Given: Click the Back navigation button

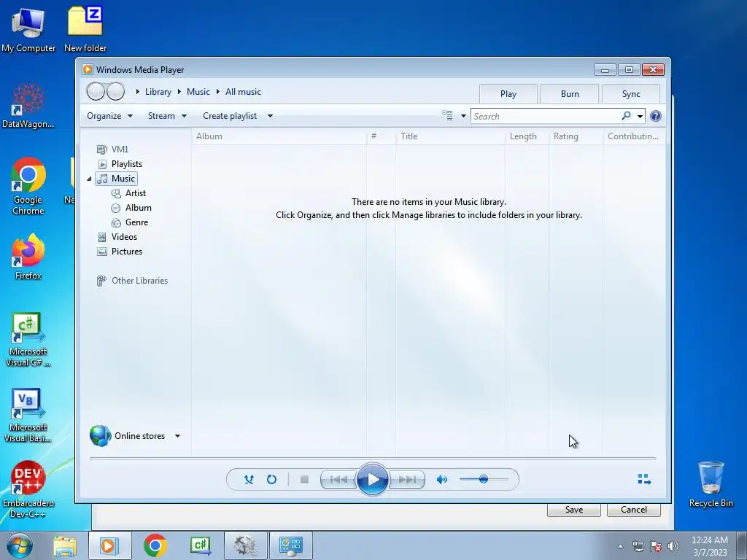Looking at the screenshot, I should click(96, 91).
